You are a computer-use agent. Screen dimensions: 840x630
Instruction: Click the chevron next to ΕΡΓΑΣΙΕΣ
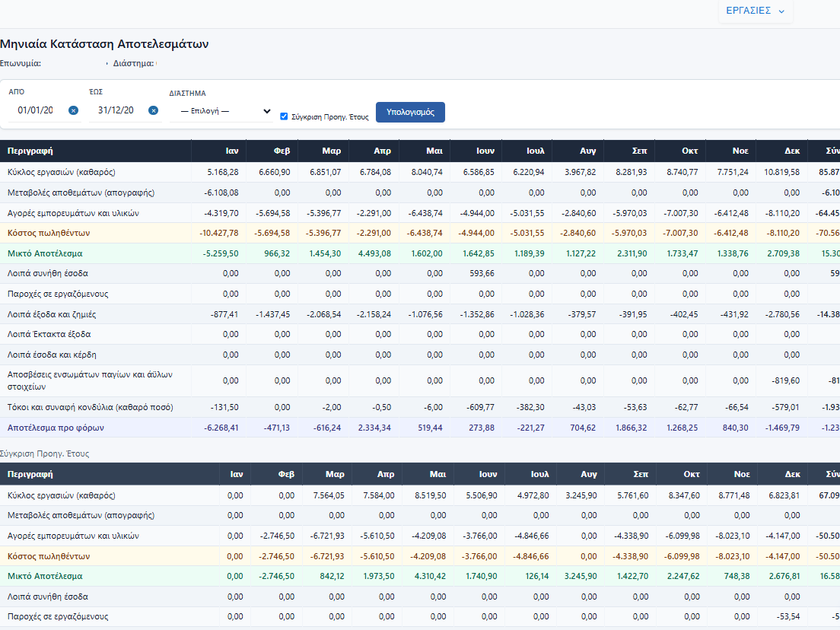(781, 11)
